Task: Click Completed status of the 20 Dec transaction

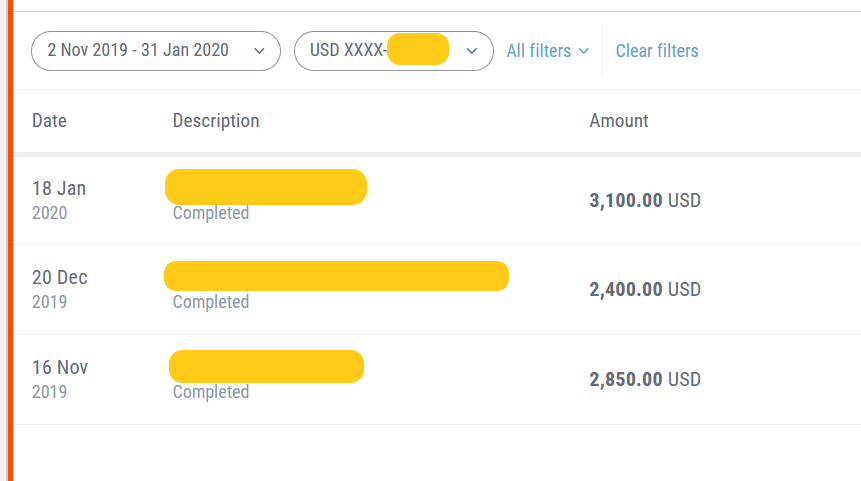Action: click(x=211, y=302)
